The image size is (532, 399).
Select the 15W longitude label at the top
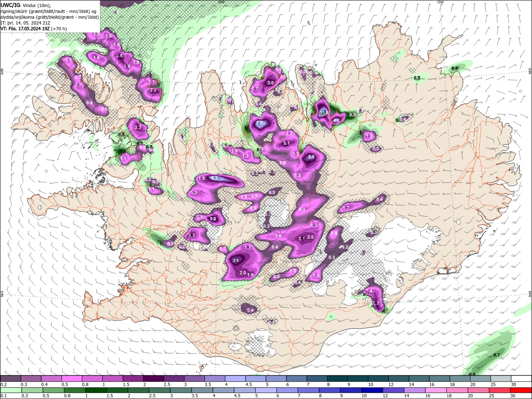(x=440, y=2)
